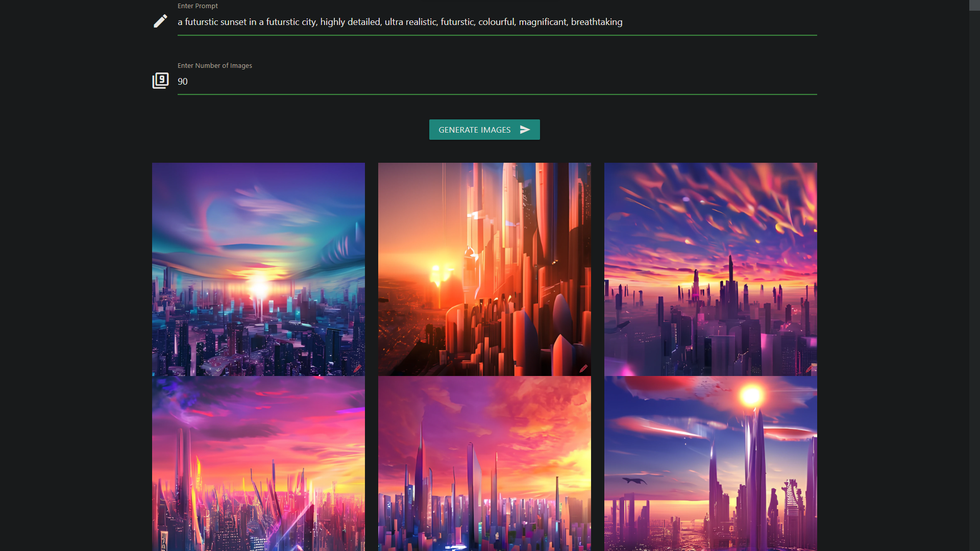Open the blue teal swirling sky cityscape image

pos(258,269)
